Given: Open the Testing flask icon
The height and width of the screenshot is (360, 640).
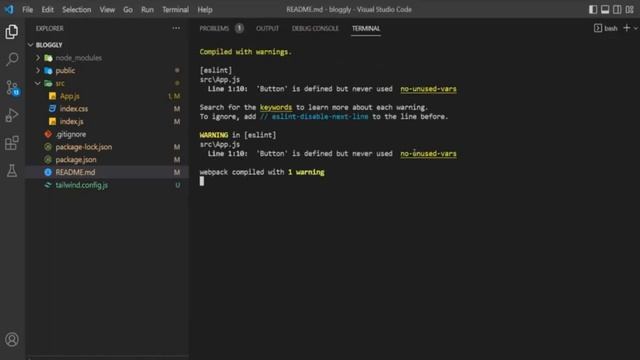Looking at the screenshot, I should coord(12,171).
